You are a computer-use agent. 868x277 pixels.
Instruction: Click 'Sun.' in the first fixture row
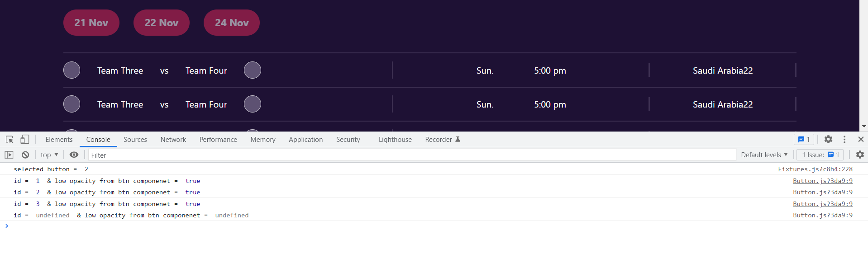point(485,70)
